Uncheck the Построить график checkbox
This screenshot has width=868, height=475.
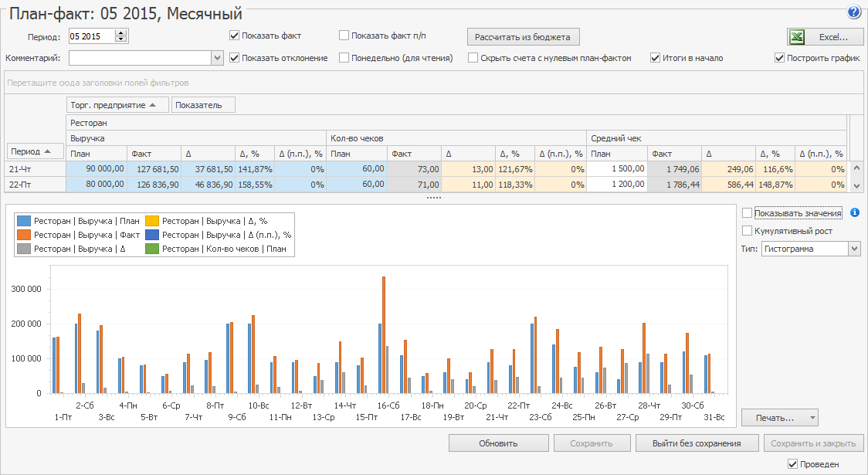[x=779, y=58]
